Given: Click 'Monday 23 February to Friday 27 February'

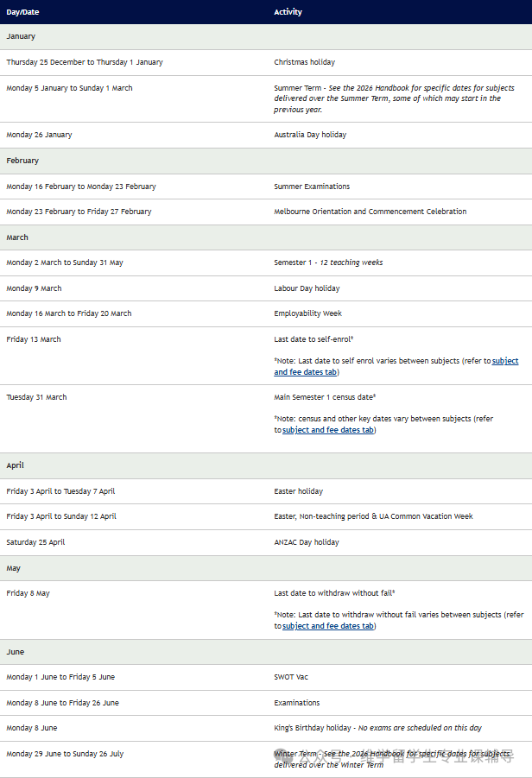Looking at the screenshot, I should (x=79, y=212).
